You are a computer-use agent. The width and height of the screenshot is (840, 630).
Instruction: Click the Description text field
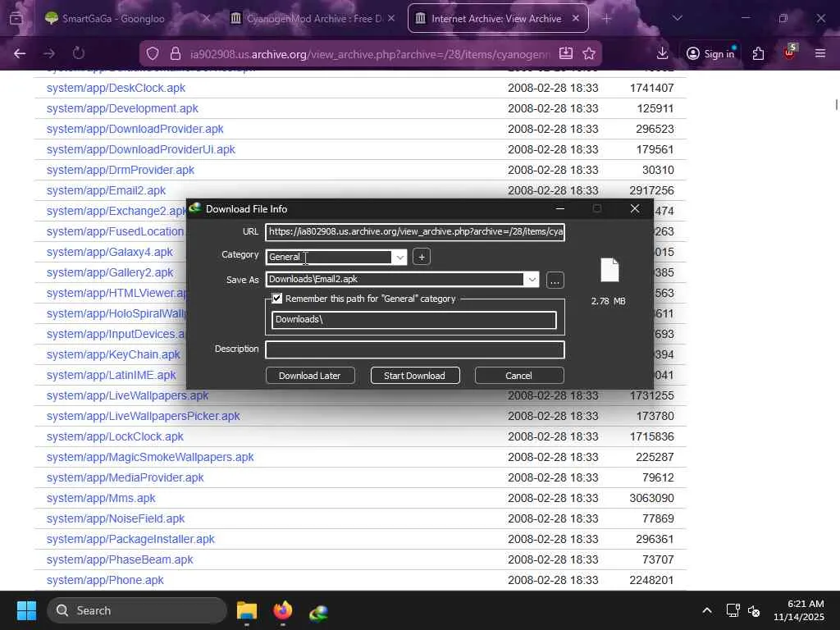click(415, 349)
